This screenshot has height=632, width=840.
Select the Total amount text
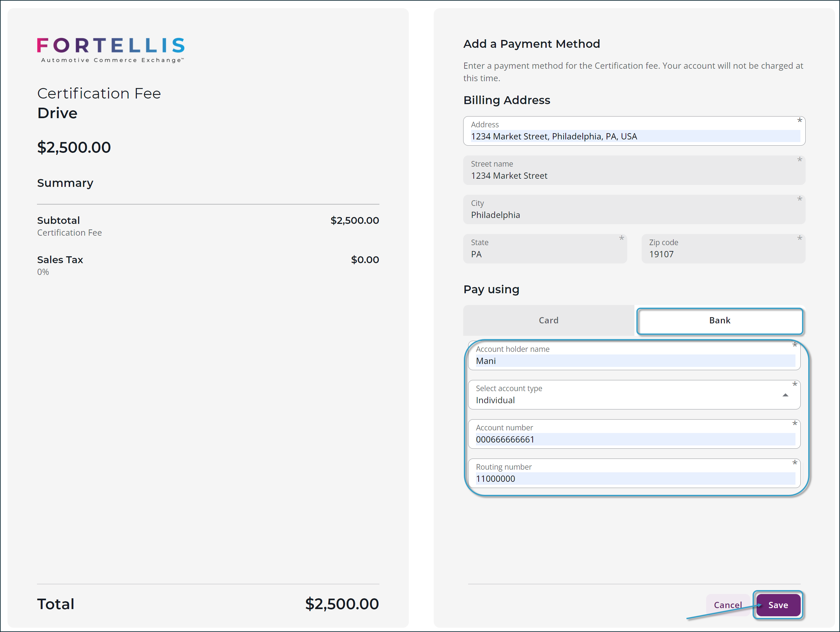341,604
